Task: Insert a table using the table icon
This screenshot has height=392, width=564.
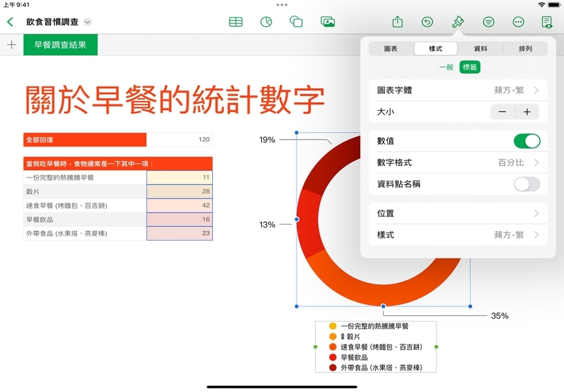Action: click(236, 21)
